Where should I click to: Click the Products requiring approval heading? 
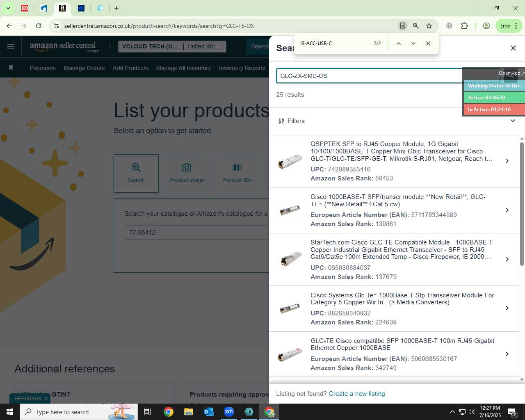229,395
